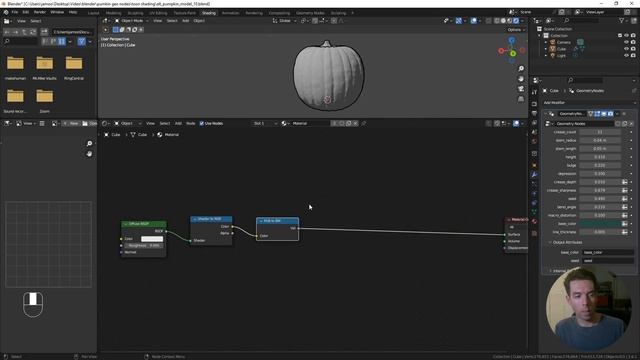The image size is (640, 360).
Task: Open the Scene properties tab icon
Action: click(534, 132)
